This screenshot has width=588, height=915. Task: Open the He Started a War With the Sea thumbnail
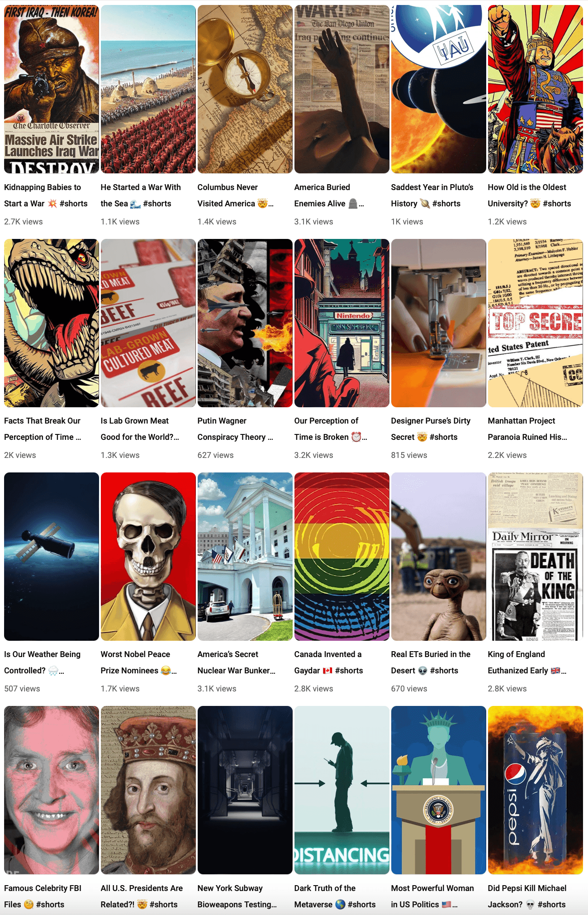coord(148,89)
